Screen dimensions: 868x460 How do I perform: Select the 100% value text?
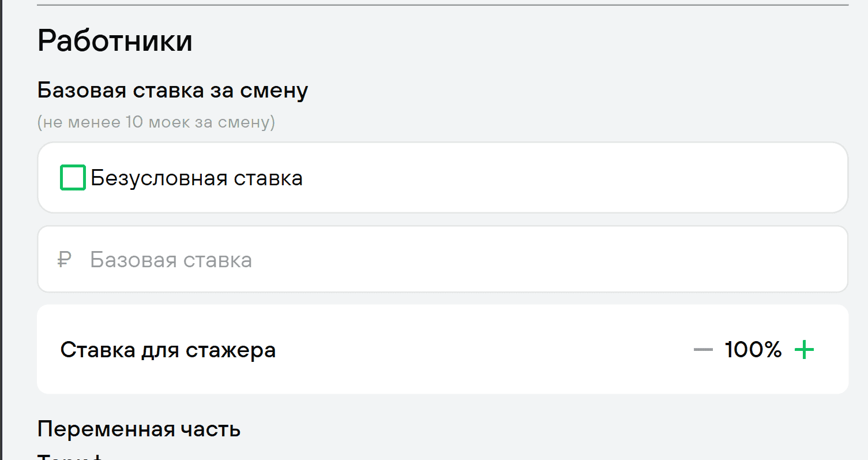pyautogui.click(x=752, y=349)
